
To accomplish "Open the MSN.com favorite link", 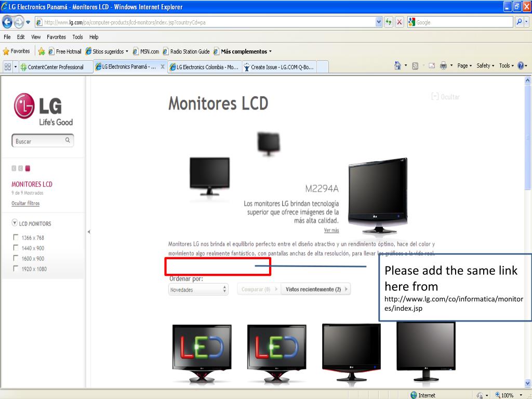I will 146,51.
